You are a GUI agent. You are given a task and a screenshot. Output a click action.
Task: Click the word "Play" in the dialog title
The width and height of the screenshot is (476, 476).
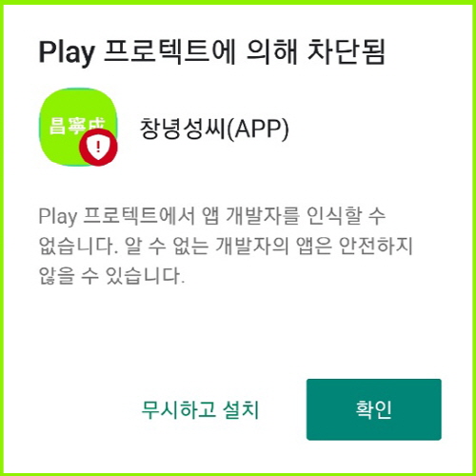(x=67, y=52)
